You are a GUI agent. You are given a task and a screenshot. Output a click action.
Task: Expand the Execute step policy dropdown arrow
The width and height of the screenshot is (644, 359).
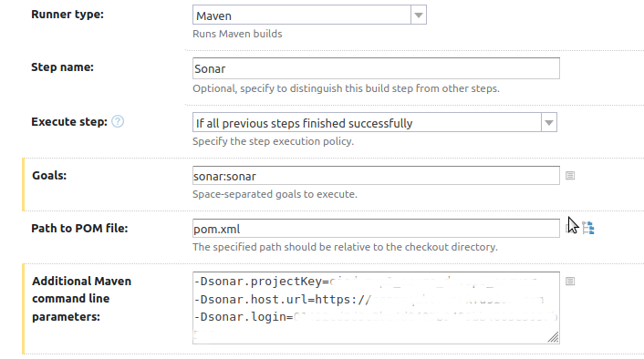coord(549,123)
